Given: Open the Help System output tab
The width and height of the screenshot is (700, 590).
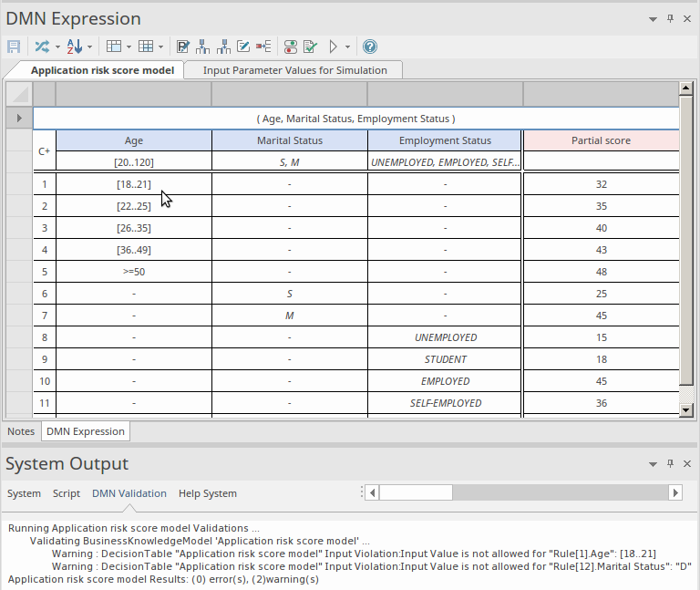Looking at the screenshot, I should pos(207,493).
